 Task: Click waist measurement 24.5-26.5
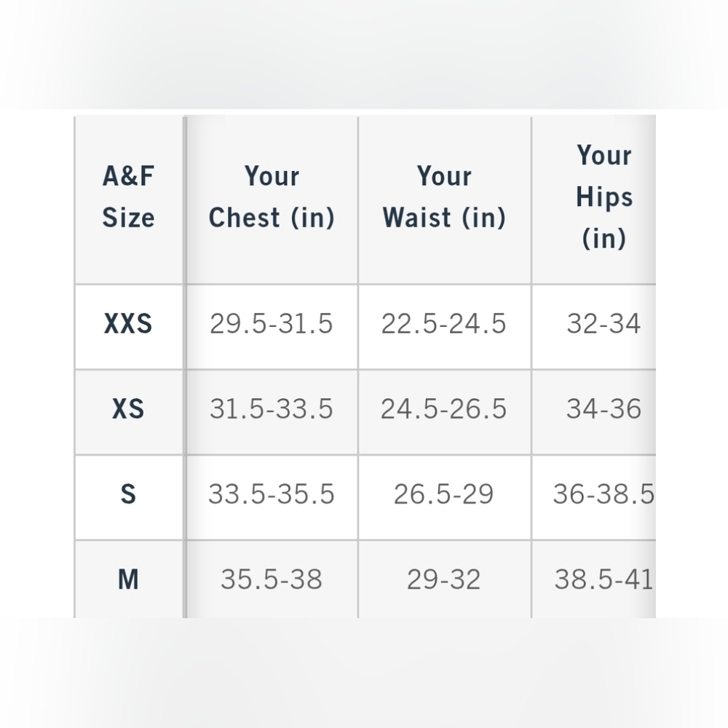444,408
